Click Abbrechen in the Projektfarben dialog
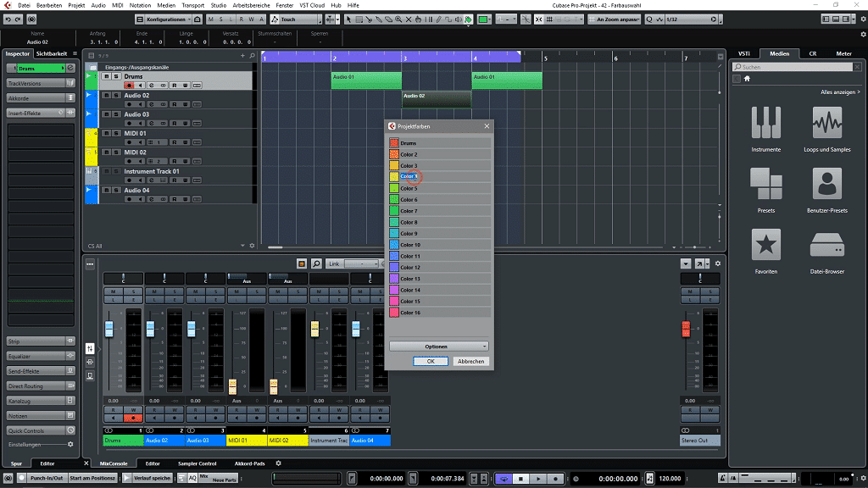Image resolution: width=868 pixels, height=488 pixels. 470,361
